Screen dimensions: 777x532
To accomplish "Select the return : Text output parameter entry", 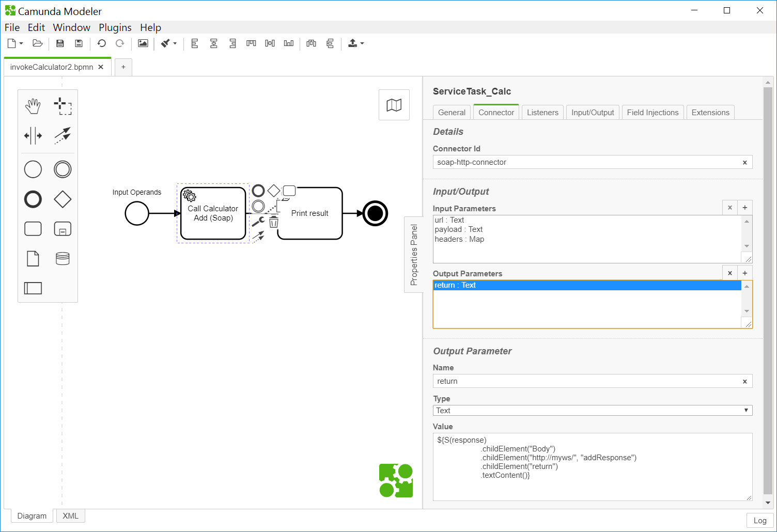I will click(517, 285).
